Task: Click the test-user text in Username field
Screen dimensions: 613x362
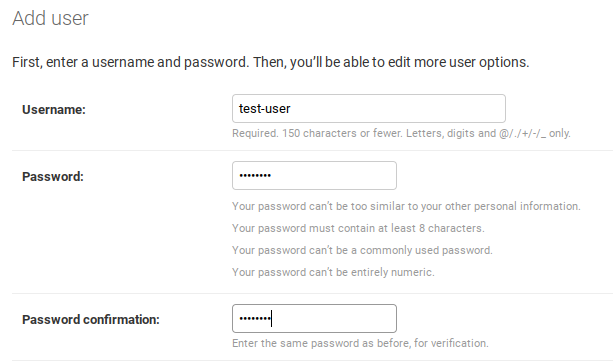Action: click(265, 109)
